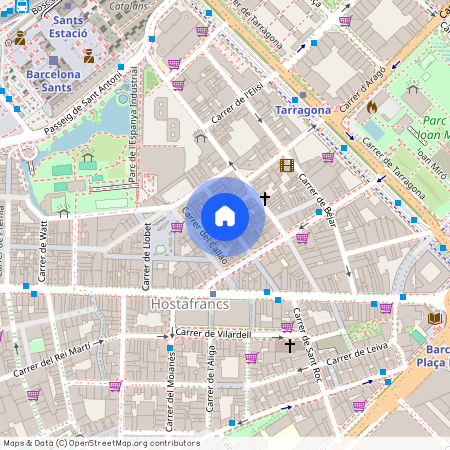Image resolution: width=450 pixels, height=450 pixels.
Task: Click the Carrer d'Aragó label
Action: (x=363, y=89)
